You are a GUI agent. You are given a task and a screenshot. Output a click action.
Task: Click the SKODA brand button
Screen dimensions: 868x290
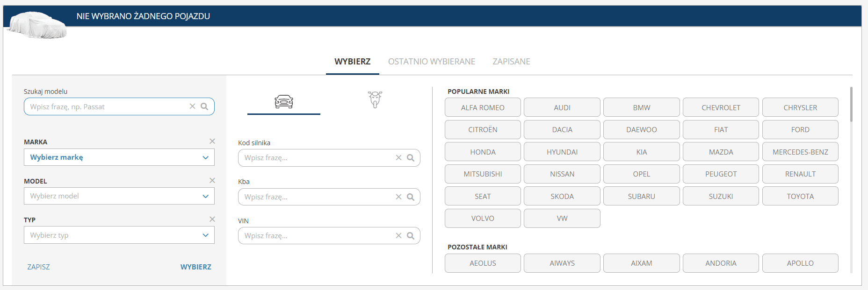coord(562,196)
